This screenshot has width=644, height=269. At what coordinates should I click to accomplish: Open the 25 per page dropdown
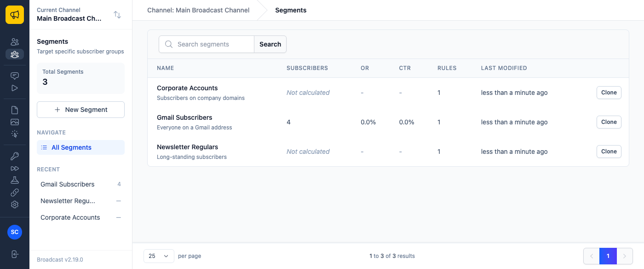(x=159, y=256)
